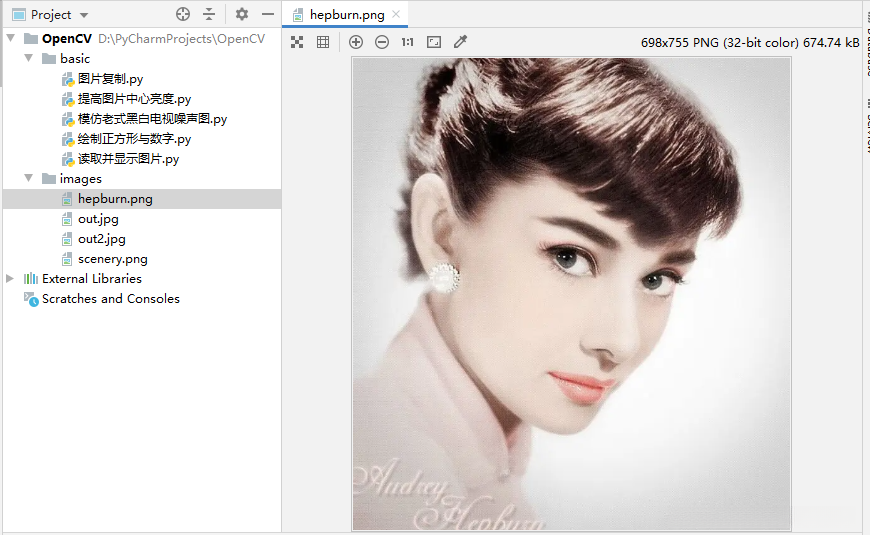Set image to actual size 1:1

tap(407, 42)
